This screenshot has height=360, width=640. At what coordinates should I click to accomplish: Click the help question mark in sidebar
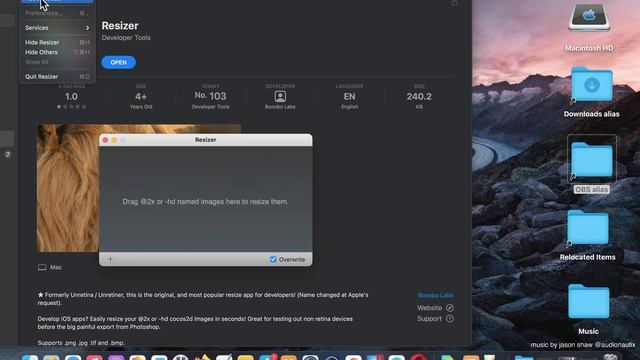[x=7, y=155]
